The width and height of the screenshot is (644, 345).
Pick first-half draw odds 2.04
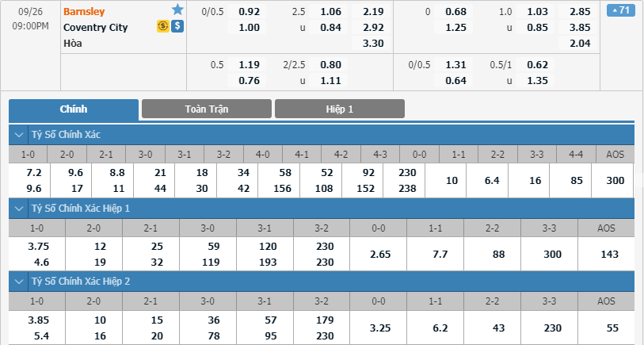(x=580, y=43)
